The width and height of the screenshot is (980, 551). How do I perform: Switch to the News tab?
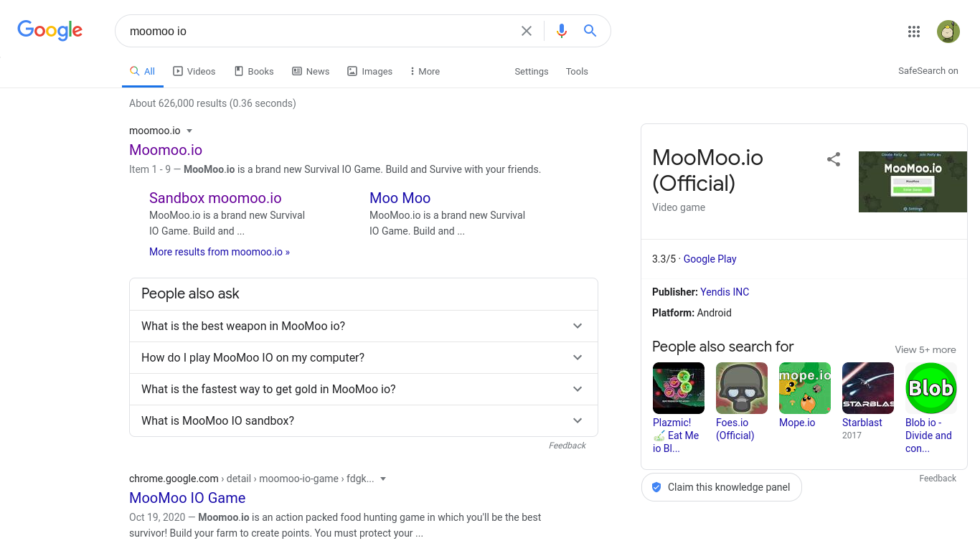pyautogui.click(x=311, y=71)
